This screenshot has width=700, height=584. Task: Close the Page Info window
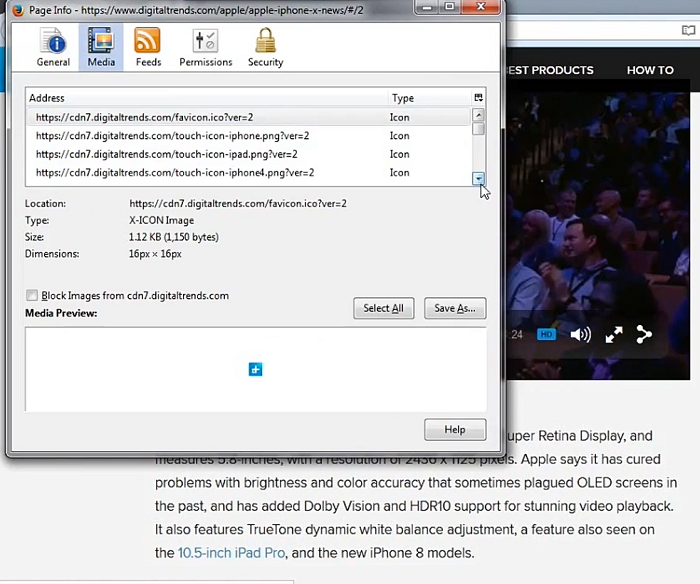pos(480,7)
